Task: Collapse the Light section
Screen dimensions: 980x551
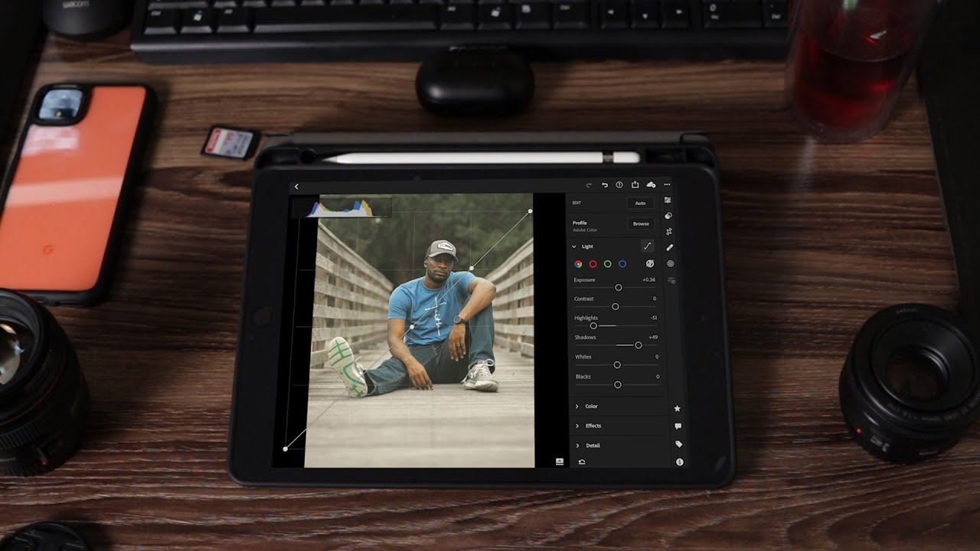Action: (x=574, y=246)
